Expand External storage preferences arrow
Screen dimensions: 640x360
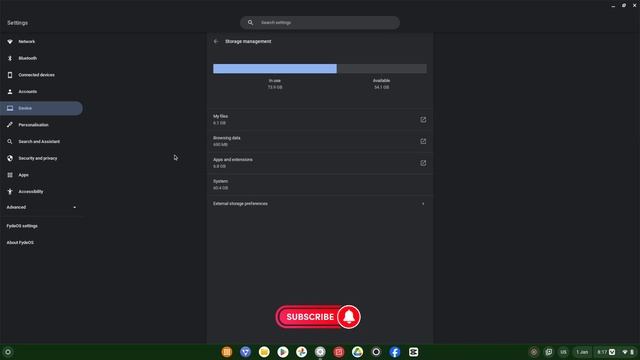click(423, 204)
